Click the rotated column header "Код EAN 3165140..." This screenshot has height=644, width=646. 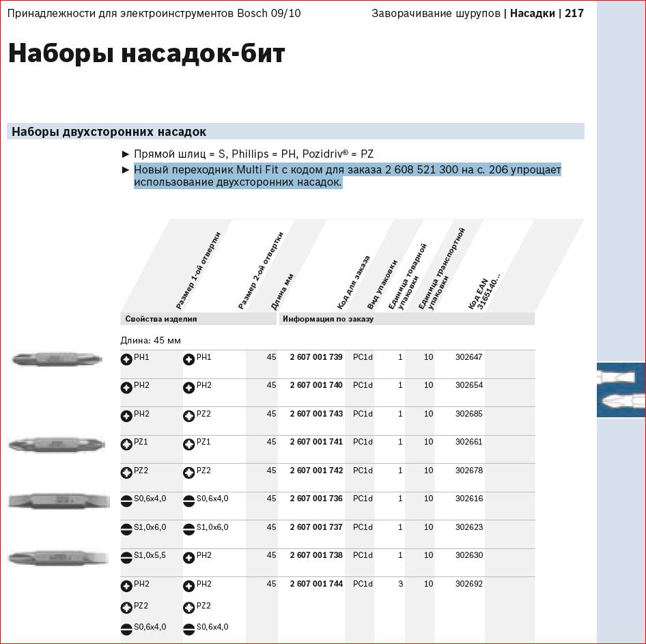pyautogui.click(x=485, y=292)
